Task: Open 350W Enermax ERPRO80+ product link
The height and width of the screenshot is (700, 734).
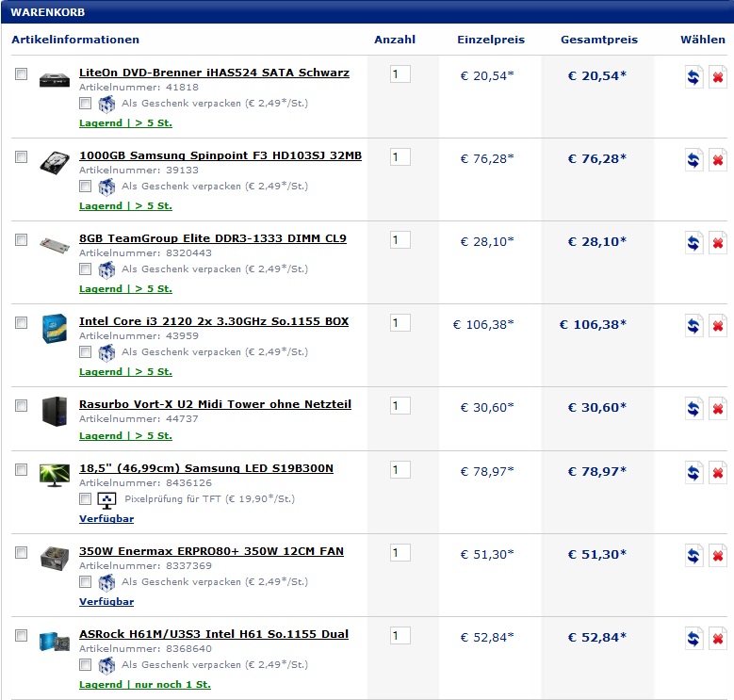Action: click(211, 551)
